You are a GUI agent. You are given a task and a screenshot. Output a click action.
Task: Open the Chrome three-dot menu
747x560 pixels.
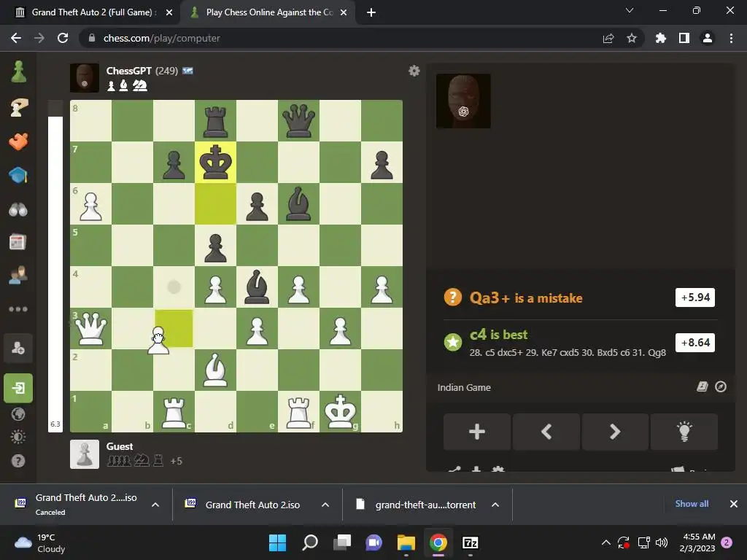pos(731,38)
